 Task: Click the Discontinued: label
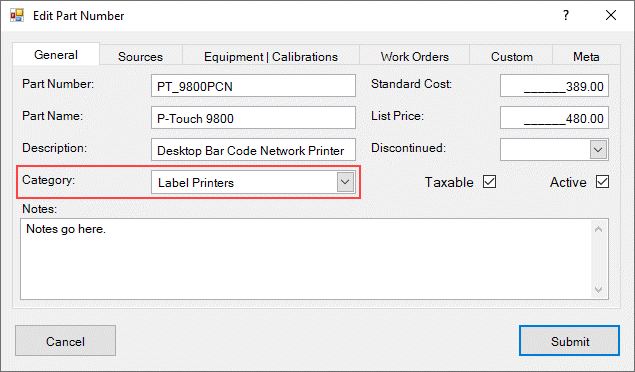click(409, 148)
